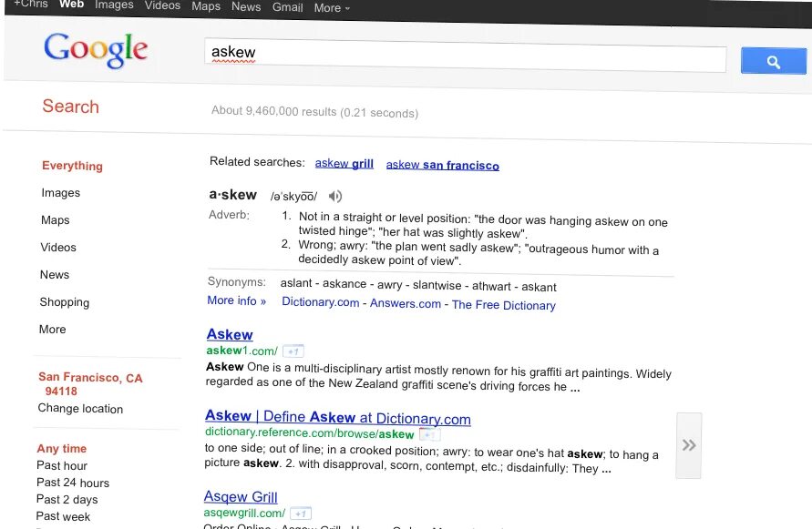Screen dimensions: 812x529
Task: Play the askew pronunciation audio
Action: pyautogui.click(x=335, y=196)
